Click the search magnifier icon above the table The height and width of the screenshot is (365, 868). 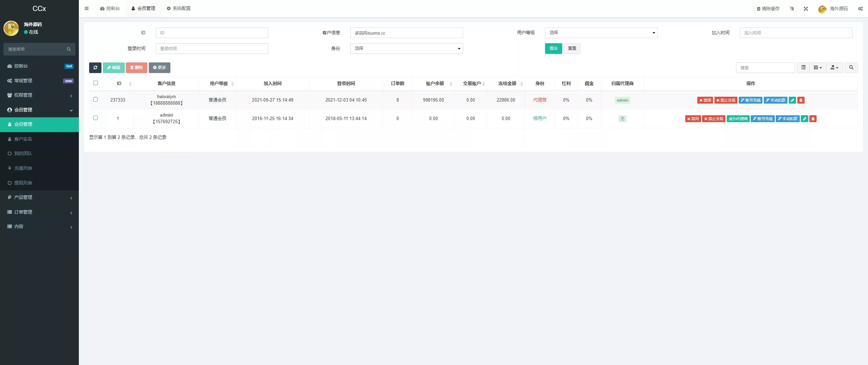pyautogui.click(x=851, y=68)
